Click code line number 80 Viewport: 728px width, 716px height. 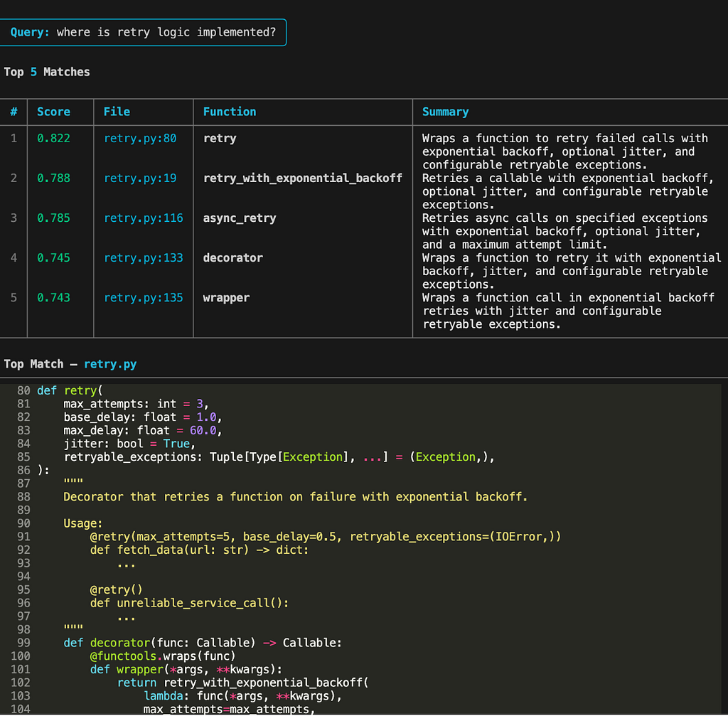click(23, 391)
